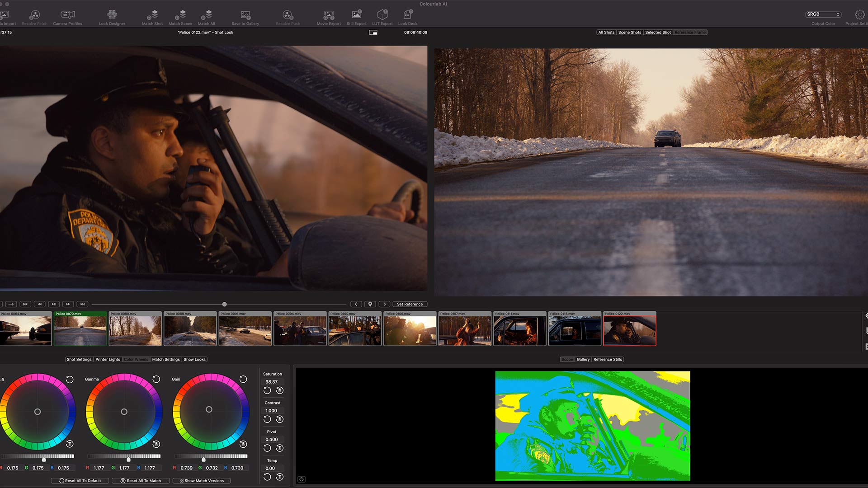
Task: Go to previous marker
Action: (x=356, y=304)
